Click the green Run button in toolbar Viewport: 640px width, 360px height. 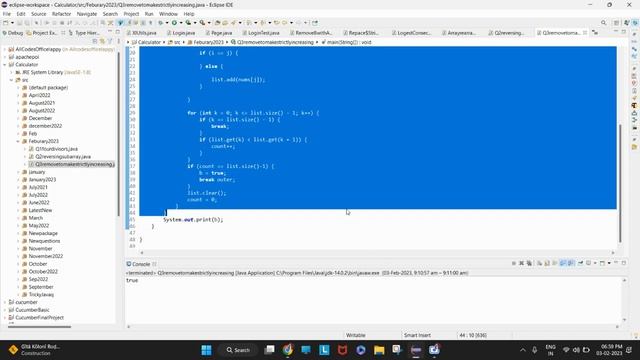(x=174, y=23)
